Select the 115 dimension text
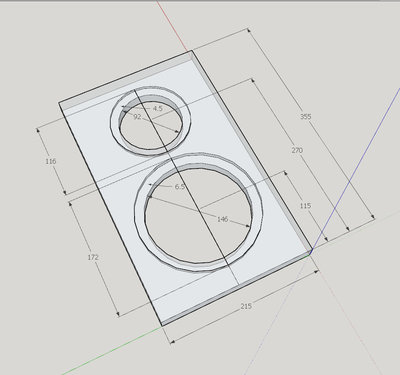 pos(305,206)
